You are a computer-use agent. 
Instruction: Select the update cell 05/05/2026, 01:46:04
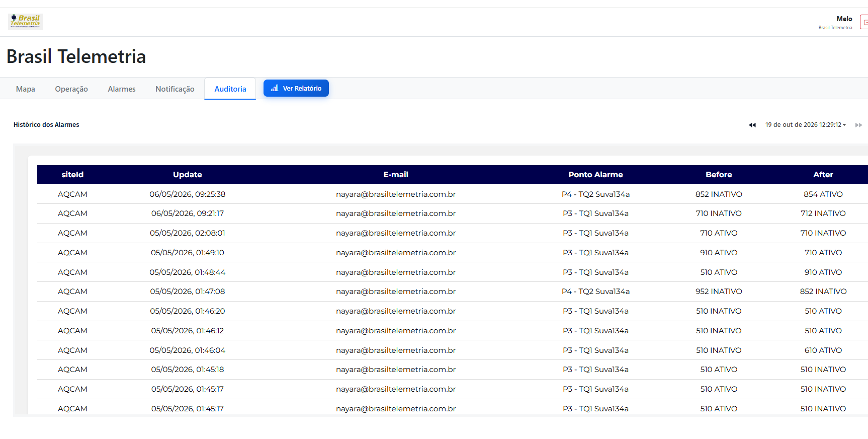tap(188, 350)
